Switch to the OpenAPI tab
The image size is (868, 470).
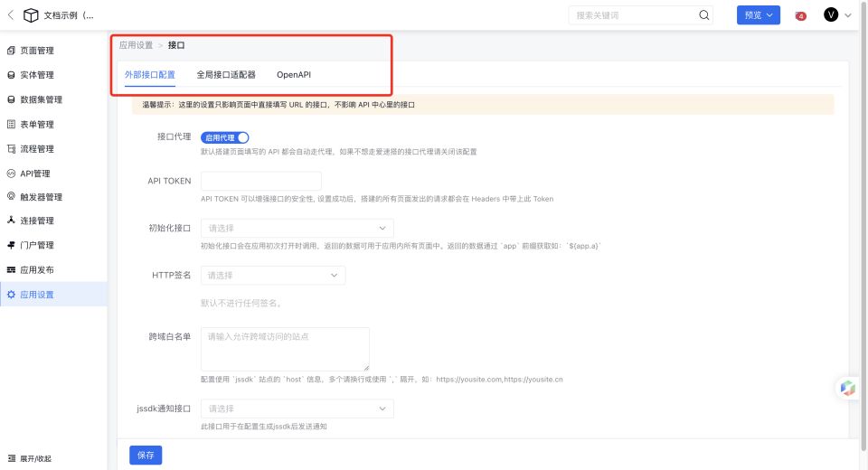coord(294,75)
